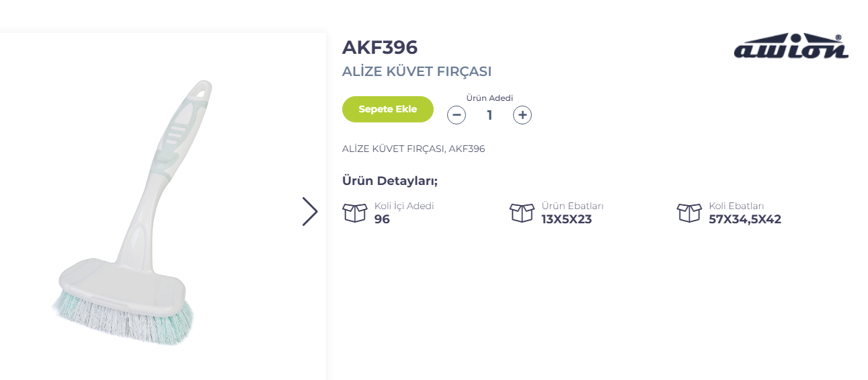Decrease quantity with the minus icon
This screenshot has height=380, width=868.
pos(457,115)
